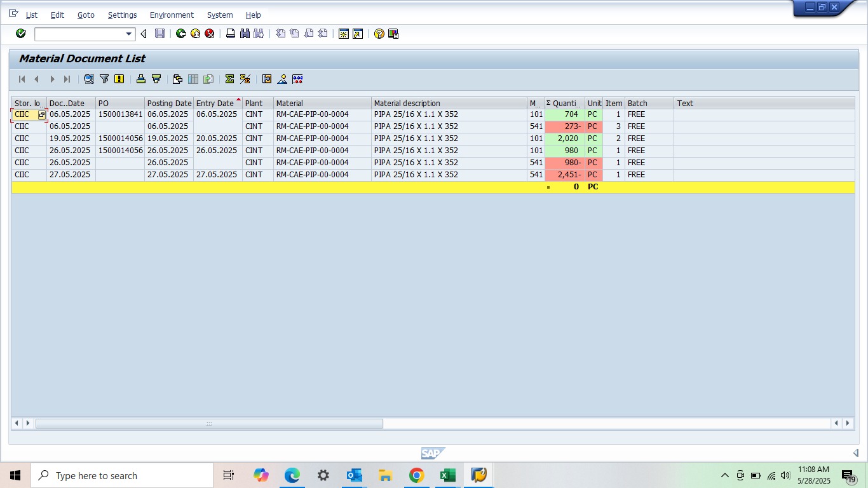Open the Goto menu
Viewport: 868px width, 488px height.
coord(86,15)
